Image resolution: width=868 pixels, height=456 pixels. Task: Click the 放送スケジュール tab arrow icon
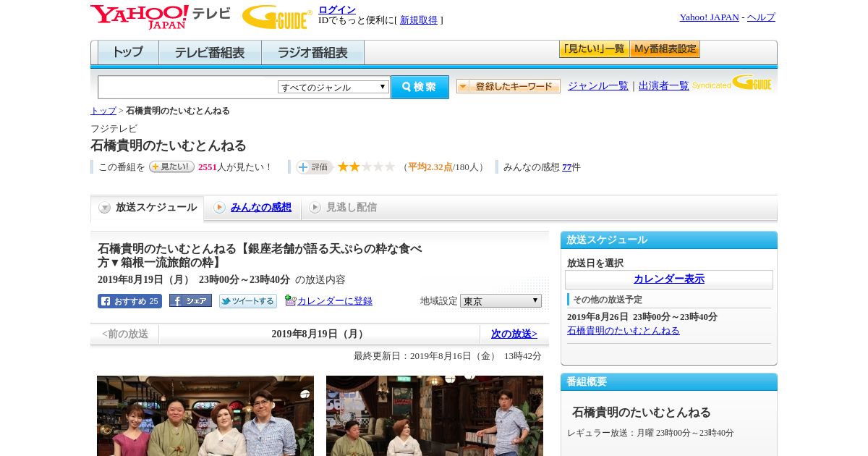105,208
